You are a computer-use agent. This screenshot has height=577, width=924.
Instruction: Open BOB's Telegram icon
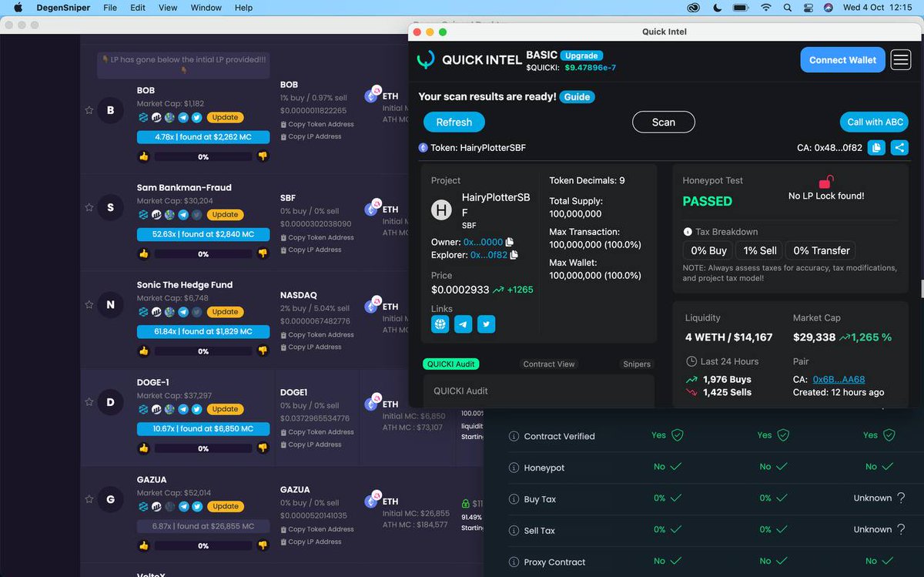(183, 118)
